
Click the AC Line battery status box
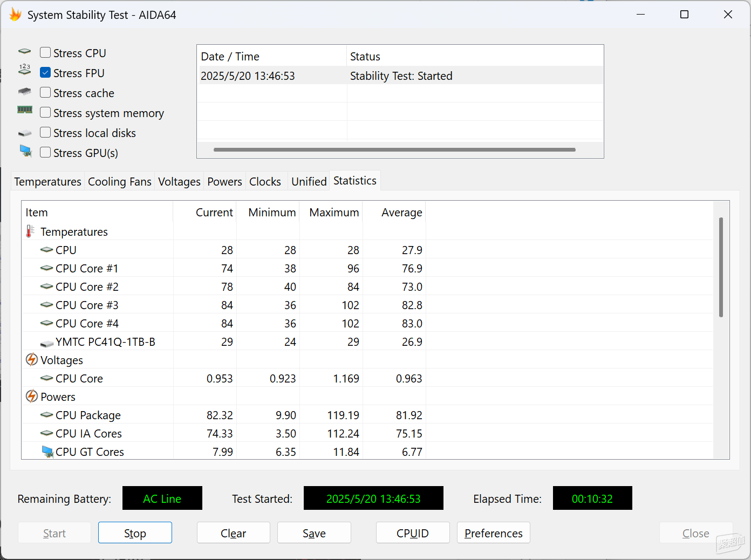[x=162, y=498]
